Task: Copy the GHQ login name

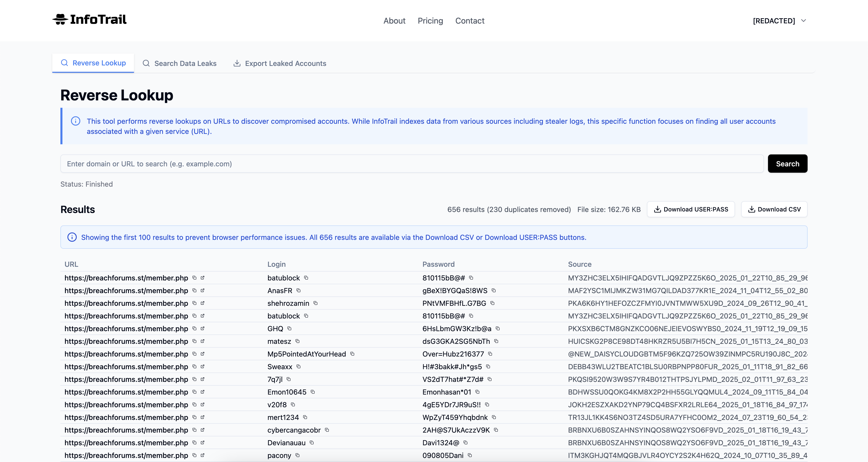Action: pyautogui.click(x=289, y=329)
